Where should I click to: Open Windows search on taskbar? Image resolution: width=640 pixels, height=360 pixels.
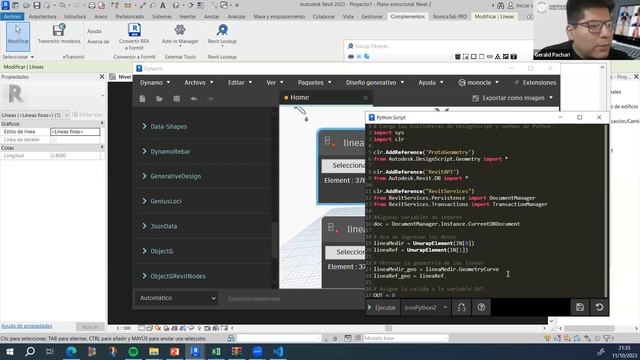(30, 351)
